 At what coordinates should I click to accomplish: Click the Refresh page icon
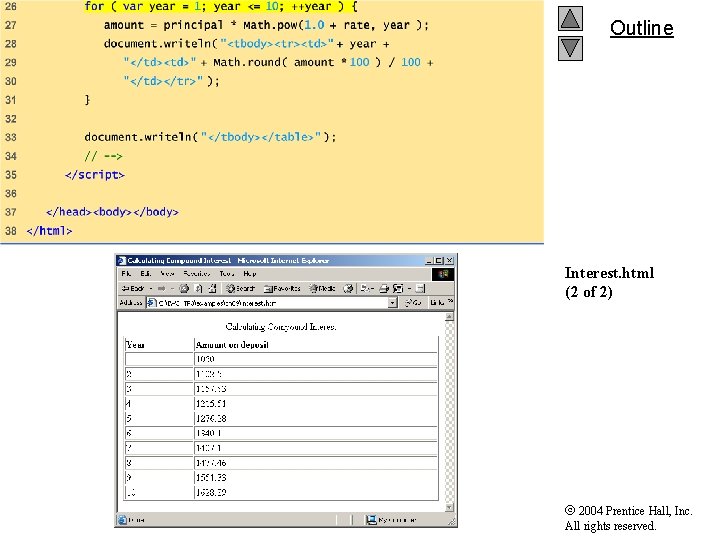click(x=198, y=288)
